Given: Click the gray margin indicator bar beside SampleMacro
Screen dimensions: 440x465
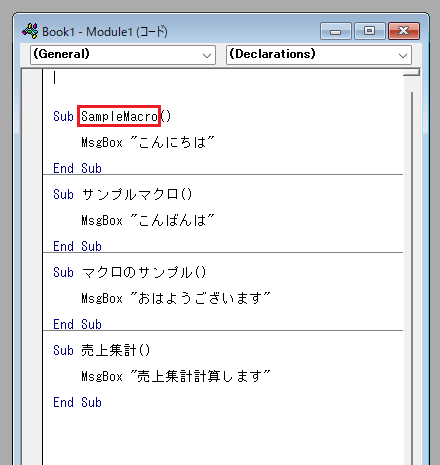Looking at the screenshot, I should pyautogui.click(x=32, y=116).
